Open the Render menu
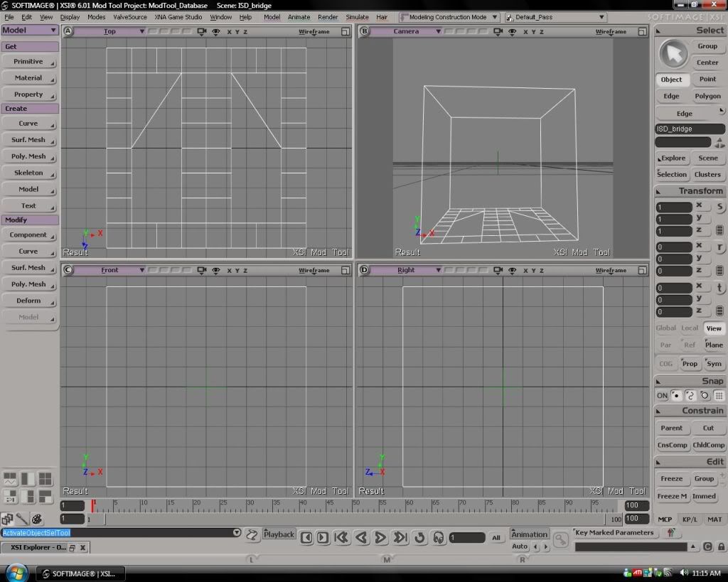 click(x=328, y=17)
